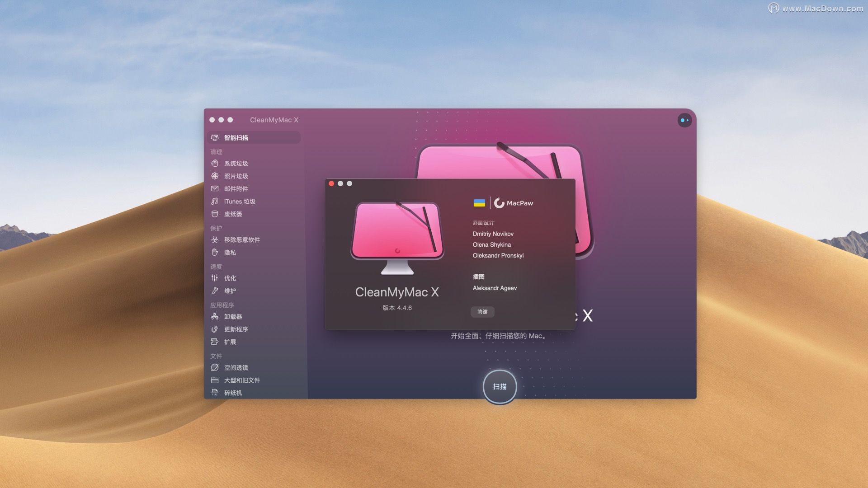Click the iTunes 垃圾 music note icon

point(215,201)
